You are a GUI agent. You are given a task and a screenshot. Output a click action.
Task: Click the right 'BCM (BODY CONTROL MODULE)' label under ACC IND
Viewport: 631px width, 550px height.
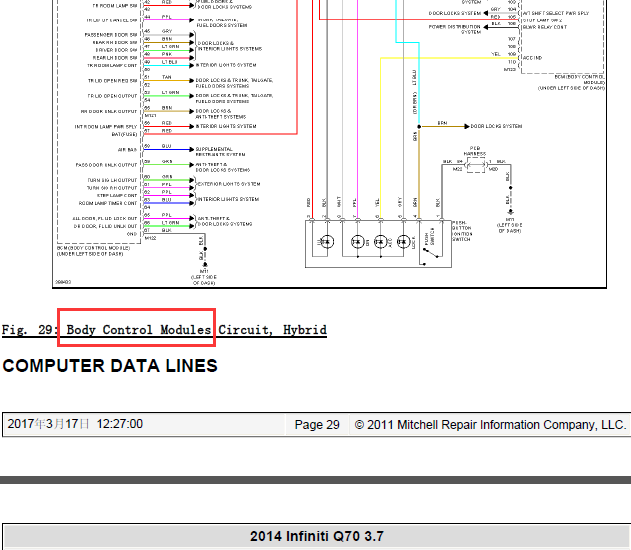click(571, 82)
